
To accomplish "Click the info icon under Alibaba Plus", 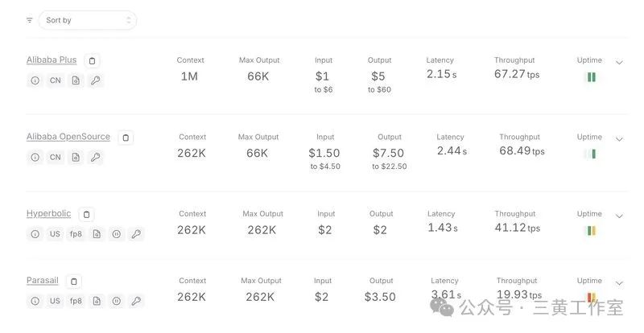I will tap(35, 80).
